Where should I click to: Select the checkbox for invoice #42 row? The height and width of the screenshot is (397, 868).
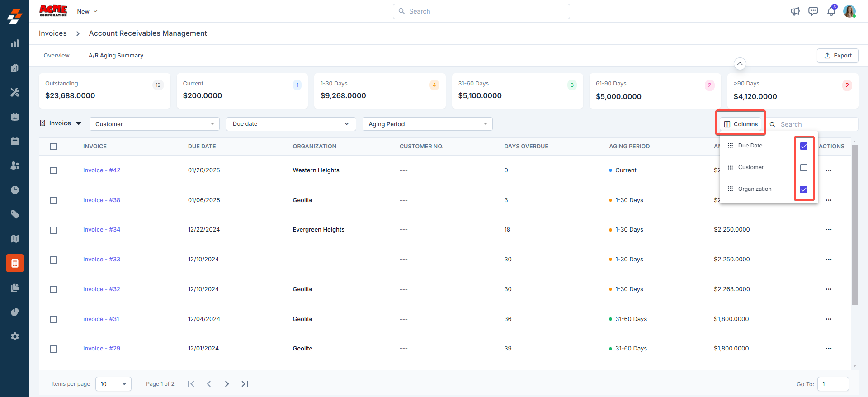[x=53, y=170]
